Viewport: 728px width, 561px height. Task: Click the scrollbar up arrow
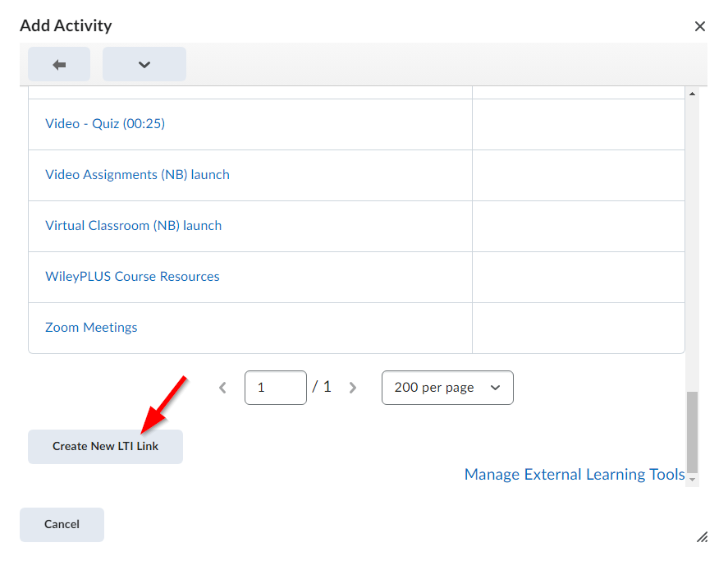[x=692, y=94]
